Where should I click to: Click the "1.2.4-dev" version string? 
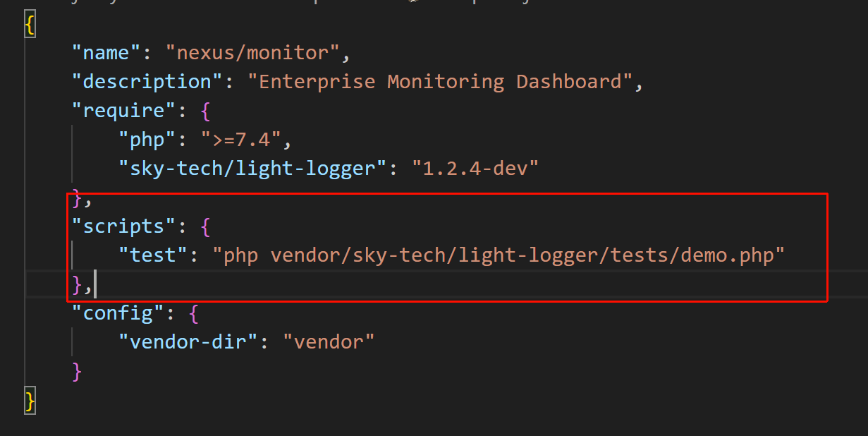[475, 169]
